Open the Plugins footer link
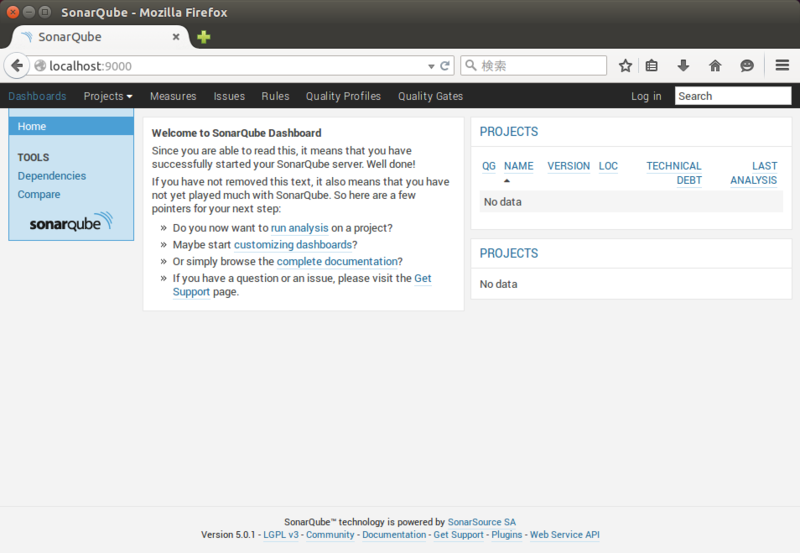Image resolution: width=800 pixels, height=553 pixels. coord(507,535)
